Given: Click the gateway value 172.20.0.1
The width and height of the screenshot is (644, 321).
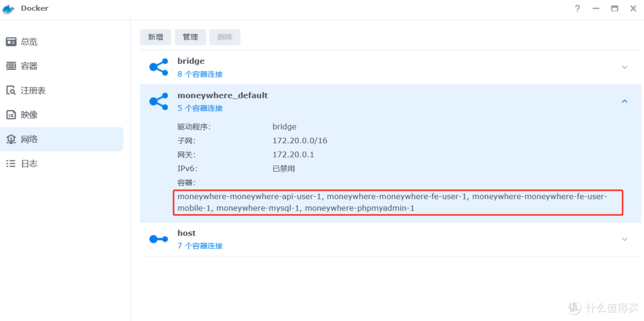Looking at the screenshot, I should tap(293, 155).
